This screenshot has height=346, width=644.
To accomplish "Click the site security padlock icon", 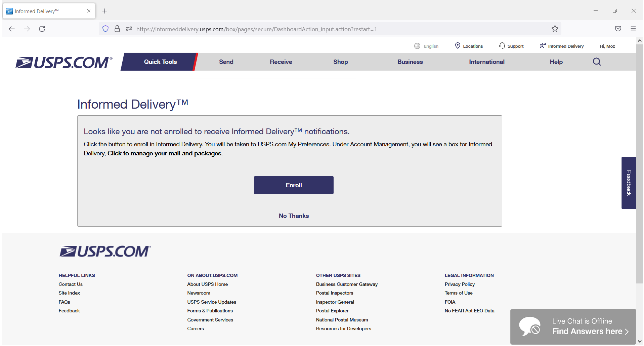I will tap(117, 29).
